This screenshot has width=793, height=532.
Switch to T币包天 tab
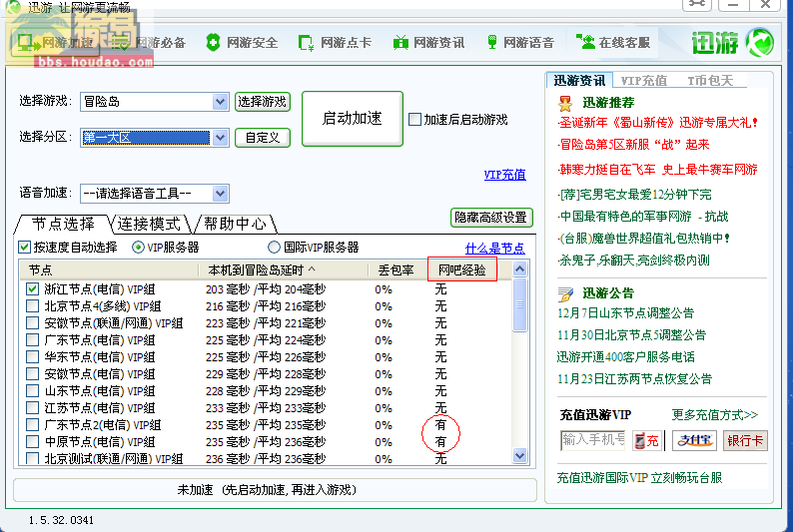click(710, 80)
